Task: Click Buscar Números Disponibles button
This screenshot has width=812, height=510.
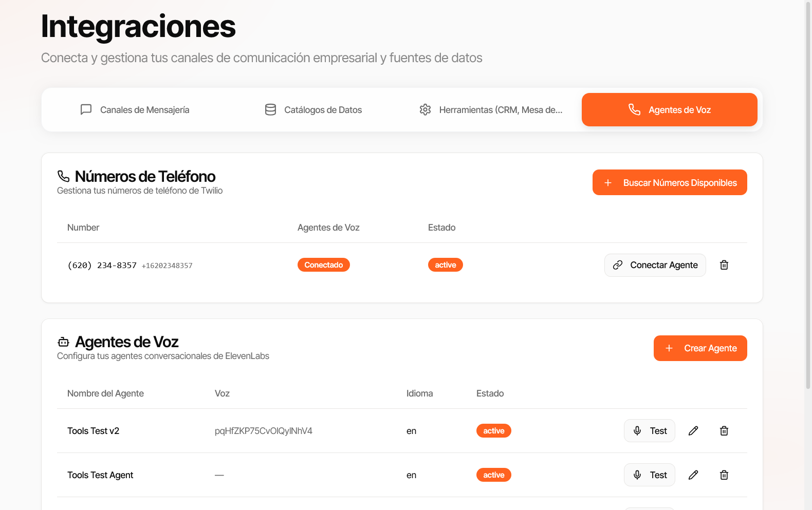Action: click(670, 183)
